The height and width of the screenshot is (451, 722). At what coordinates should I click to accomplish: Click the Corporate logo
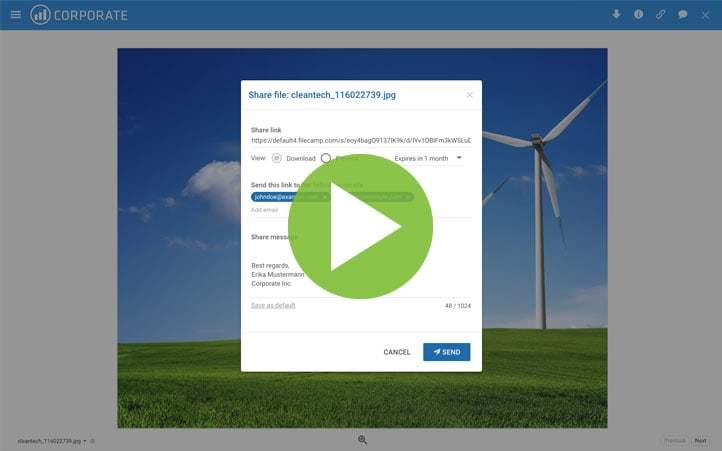(x=79, y=15)
